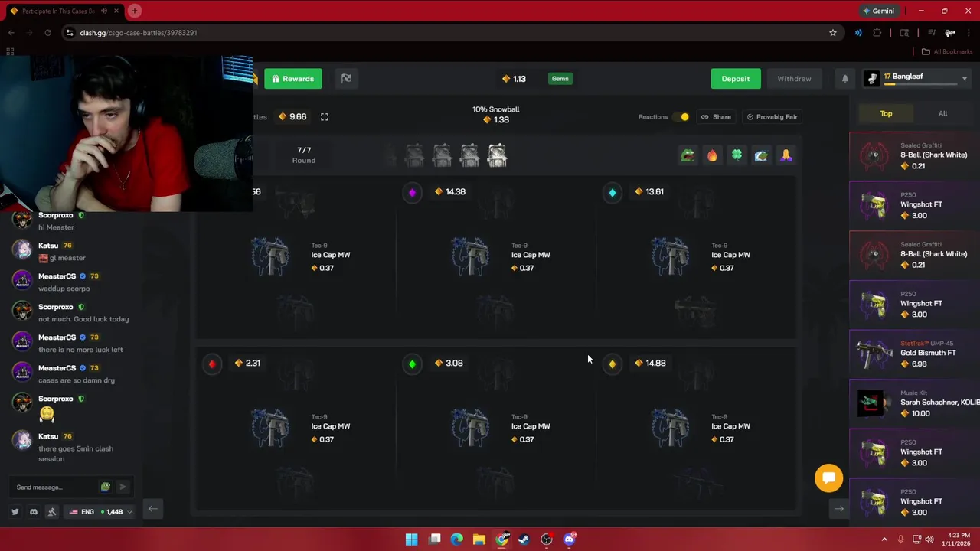Show hidden system tray icons
This screenshot has width=980, height=551.
(x=884, y=540)
